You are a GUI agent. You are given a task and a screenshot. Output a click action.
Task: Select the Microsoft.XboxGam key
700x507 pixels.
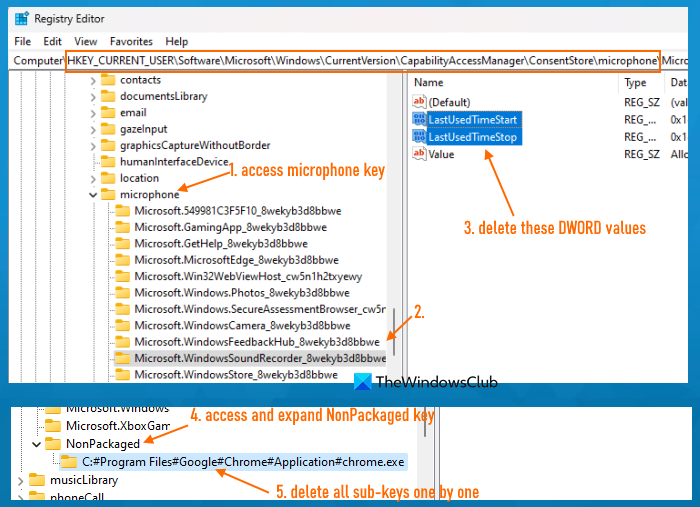[x=118, y=426]
